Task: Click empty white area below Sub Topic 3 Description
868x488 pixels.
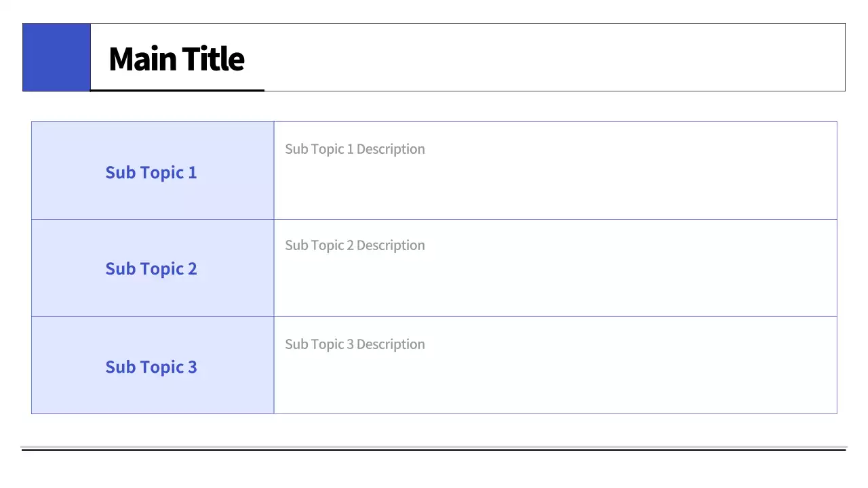Action: [x=542, y=386]
